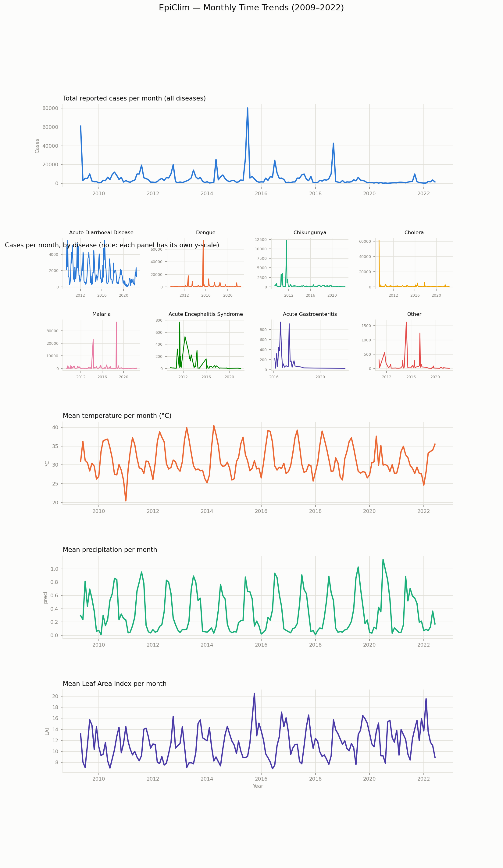The image size is (503, 868).
Task: Click the 'Cases per month, by disease' note text
Action: [112, 245]
